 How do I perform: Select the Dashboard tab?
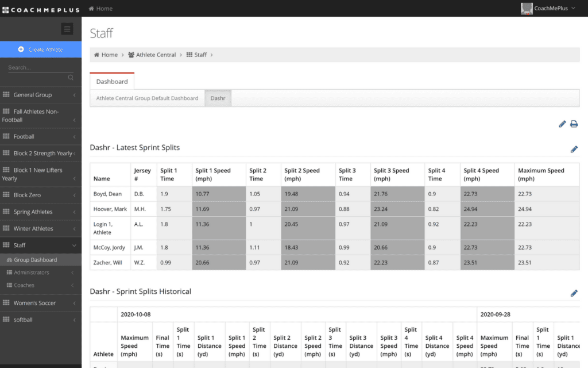pyautogui.click(x=112, y=82)
